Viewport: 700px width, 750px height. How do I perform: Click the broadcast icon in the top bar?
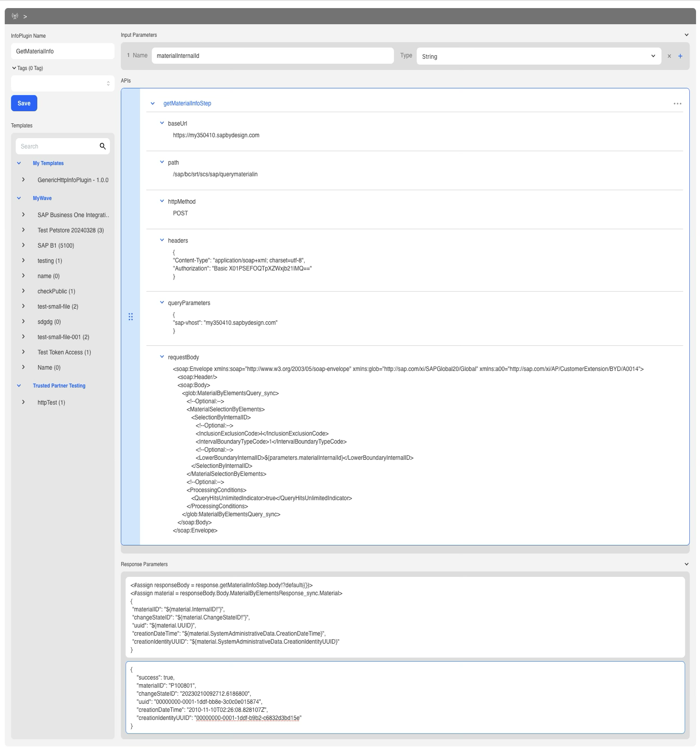point(15,16)
